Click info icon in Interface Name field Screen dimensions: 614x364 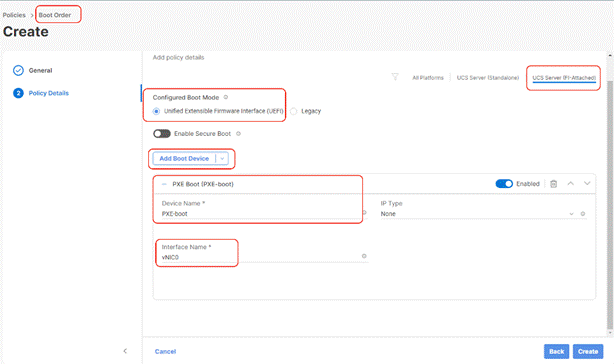[x=364, y=256]
